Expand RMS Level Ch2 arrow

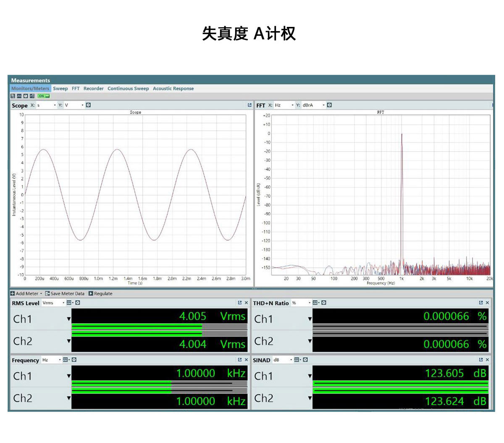[x=68, y=341]
